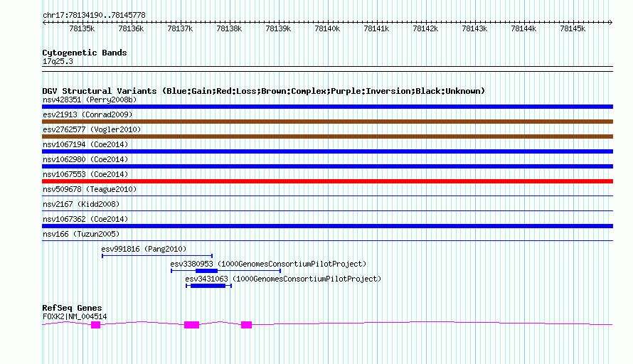Click the 78135k ruler tick label
The width and height of the screenshot is (633, 364).
point(82,28)
